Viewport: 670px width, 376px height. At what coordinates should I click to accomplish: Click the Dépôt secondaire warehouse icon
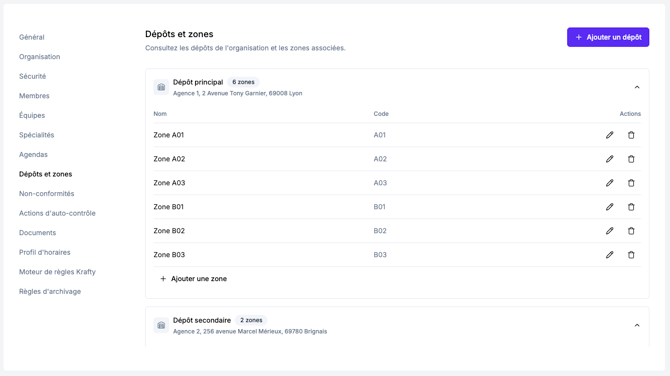click(x=161, y=326)
